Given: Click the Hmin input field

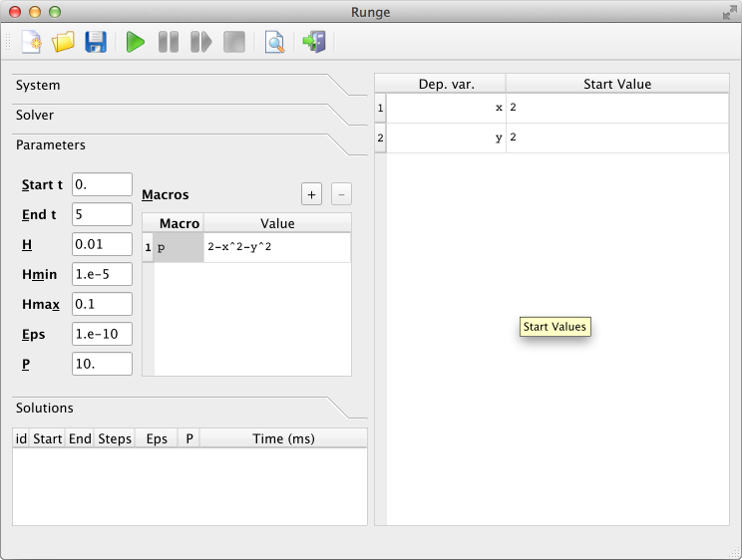Looking at the screenshot, I should point(102,274).
